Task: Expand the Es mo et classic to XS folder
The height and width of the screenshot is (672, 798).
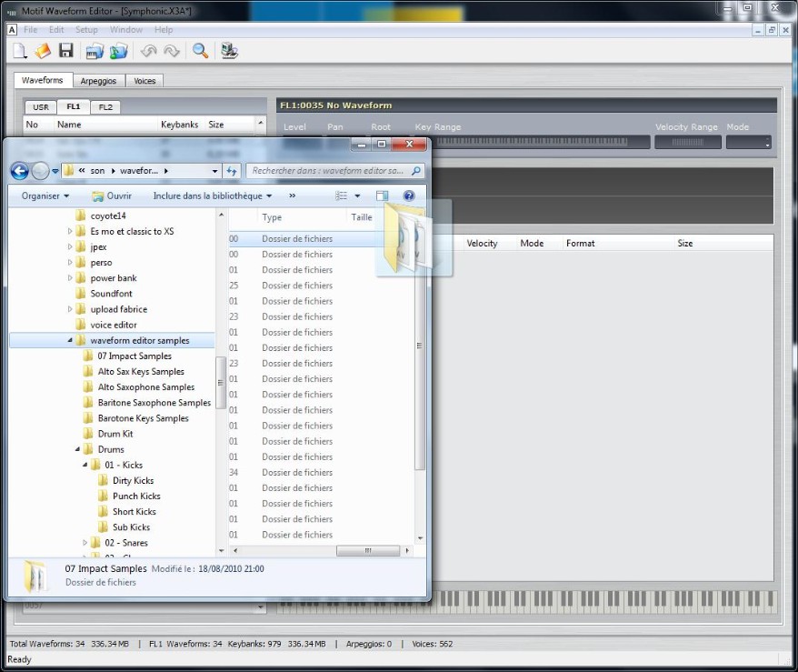Action: 70,232
